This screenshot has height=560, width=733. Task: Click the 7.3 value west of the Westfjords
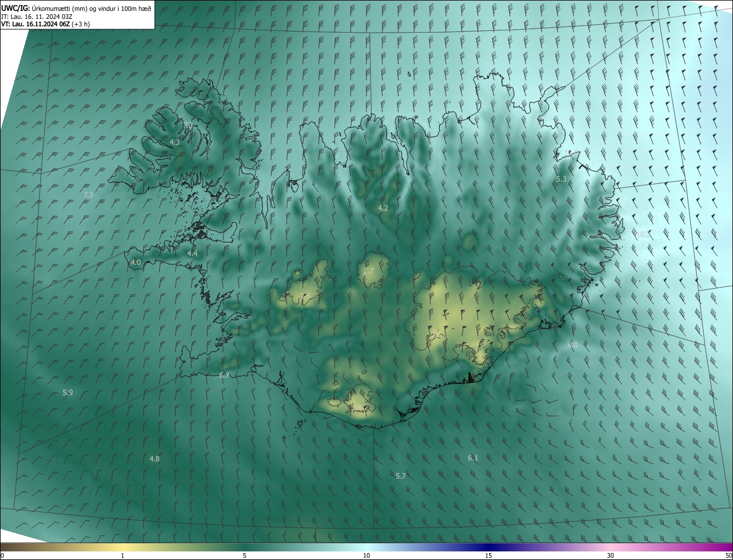[x=88, y=195]
